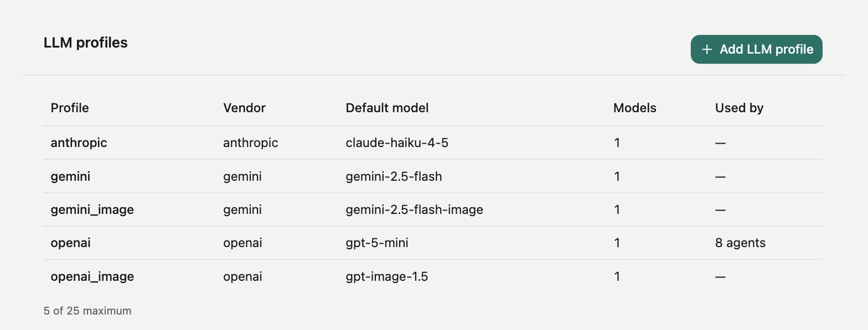The width and height of the screenshot is (868, 330).
Task: Open the gemini profile row
Action: (433, 176)
